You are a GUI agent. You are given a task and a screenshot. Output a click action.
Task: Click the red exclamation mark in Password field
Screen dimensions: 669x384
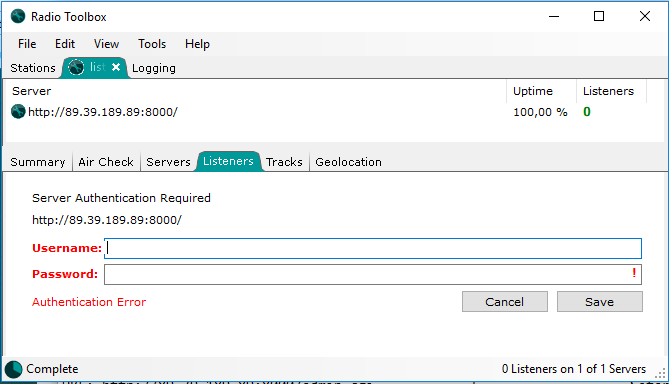(634, 273)
